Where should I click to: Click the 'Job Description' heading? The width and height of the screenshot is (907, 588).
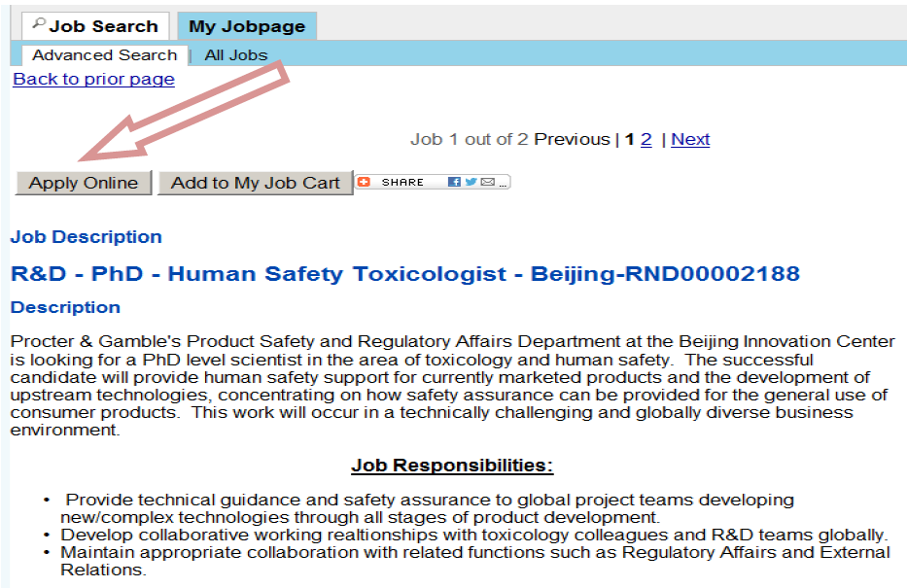(87, 237)
